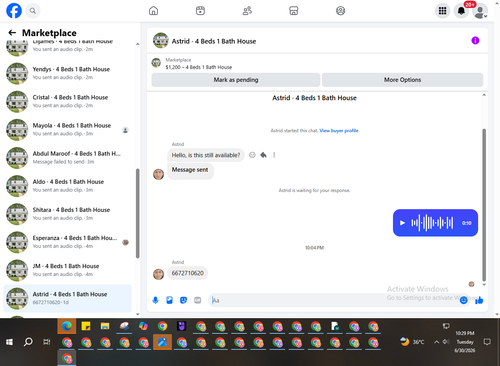Screen dimensions: 500x366
Task: Click listing thumbnail in chat header
Action: coord(161,40)
